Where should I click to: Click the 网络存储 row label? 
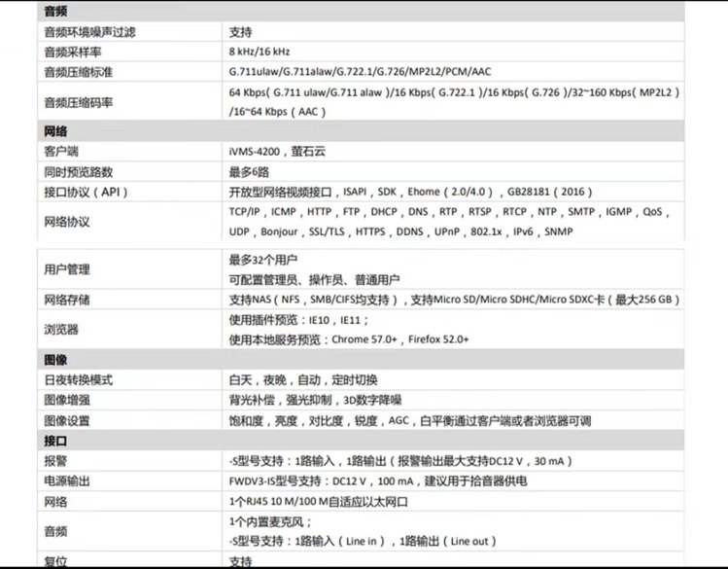click(68, 300)
